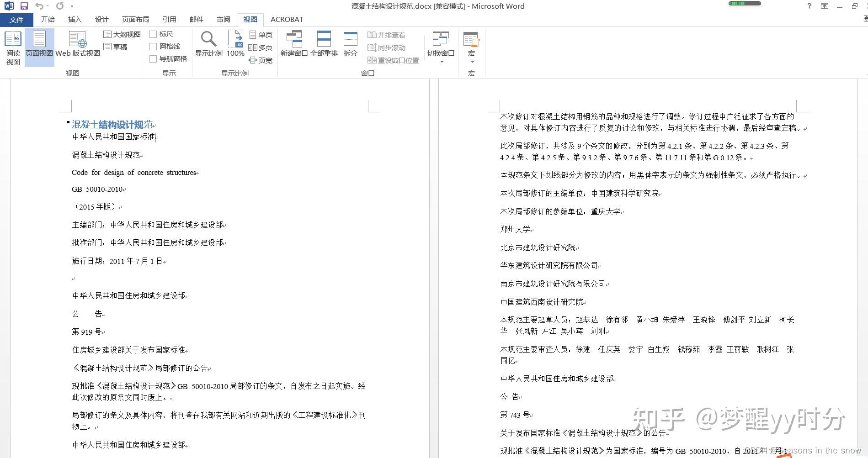Click the text 第 743 号
The width and height of the screenshot is (868, 458).
click(x=515, y=415)
